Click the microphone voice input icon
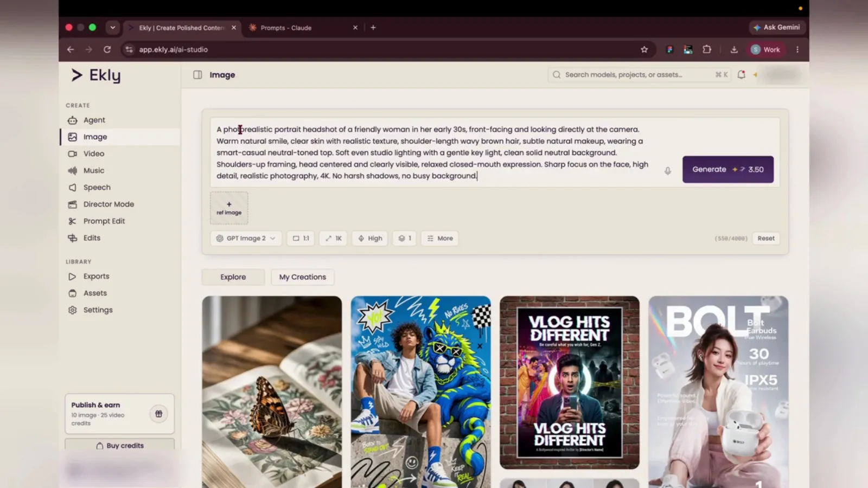Viewport: 868px width, 488px height. (x=668, y=171)
